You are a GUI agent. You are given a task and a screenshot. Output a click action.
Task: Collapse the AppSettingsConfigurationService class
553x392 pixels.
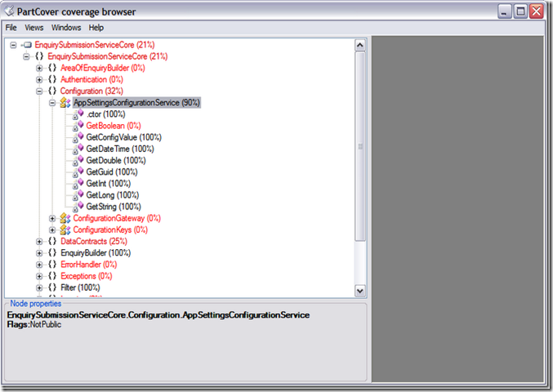(x=52, y=103)
